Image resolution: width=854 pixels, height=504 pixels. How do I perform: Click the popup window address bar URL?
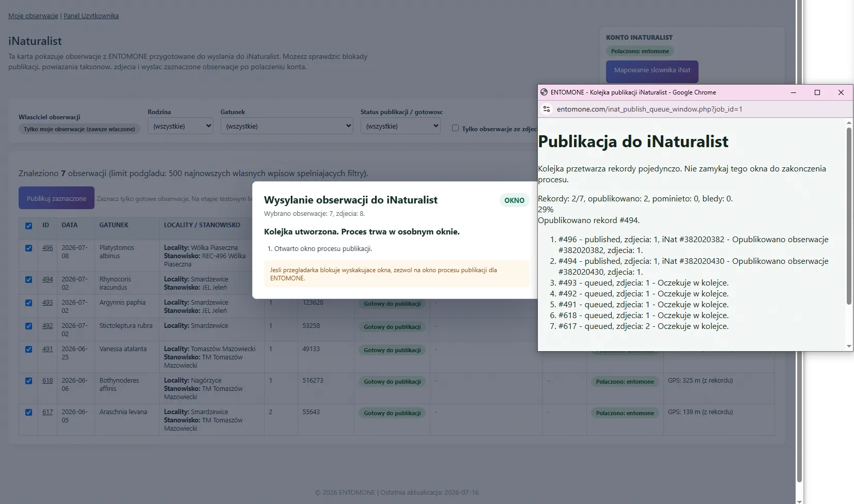649,109
